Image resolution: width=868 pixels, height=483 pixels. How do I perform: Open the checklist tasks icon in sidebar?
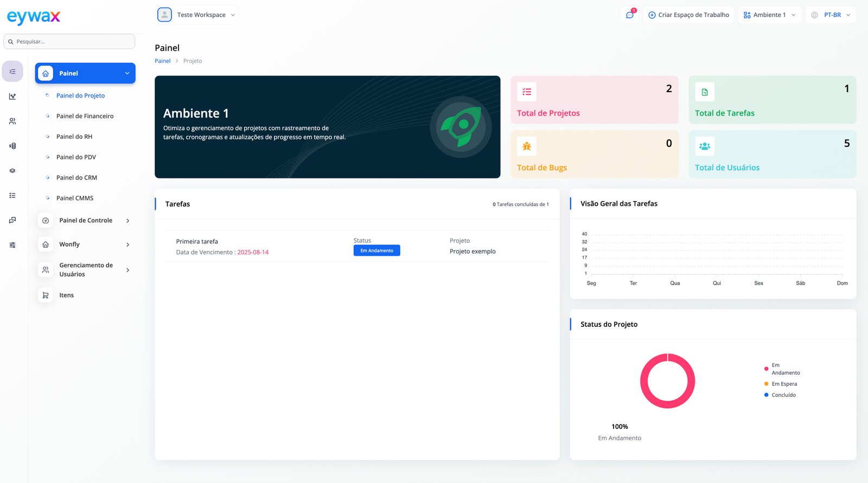click(12, 196)
